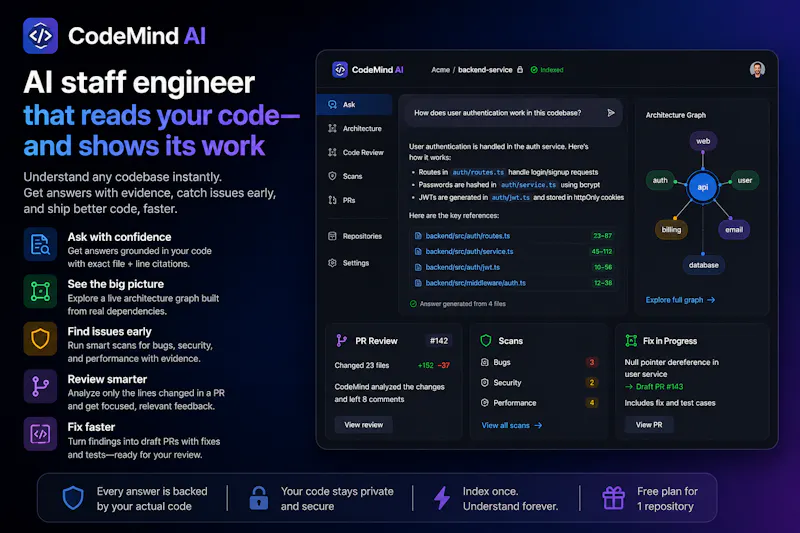Click the #142 PR number badge
Image resolution: width=800 pixels, height=533 pixels.
click(x=439, y=341)
